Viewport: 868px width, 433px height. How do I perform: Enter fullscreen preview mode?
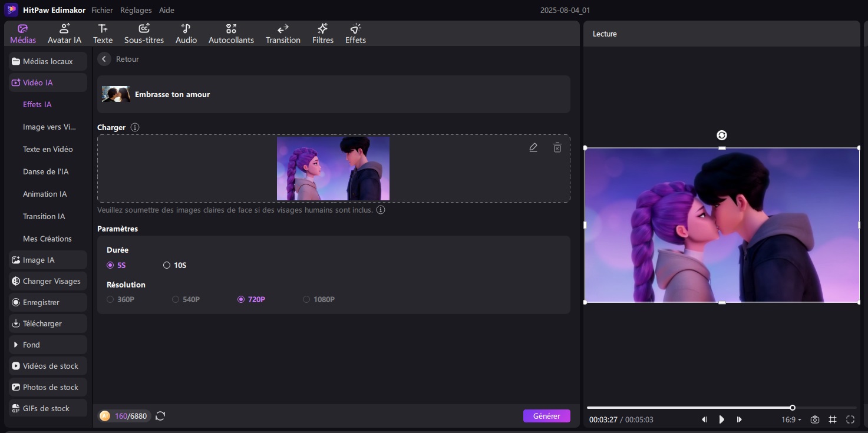tap(850, 419)
